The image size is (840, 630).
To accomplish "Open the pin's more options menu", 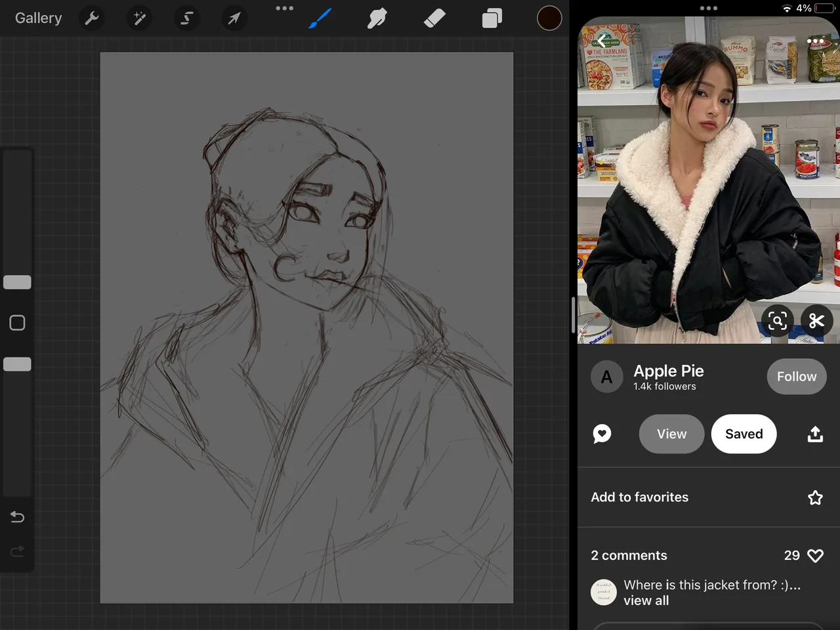I will pos(815,41).
